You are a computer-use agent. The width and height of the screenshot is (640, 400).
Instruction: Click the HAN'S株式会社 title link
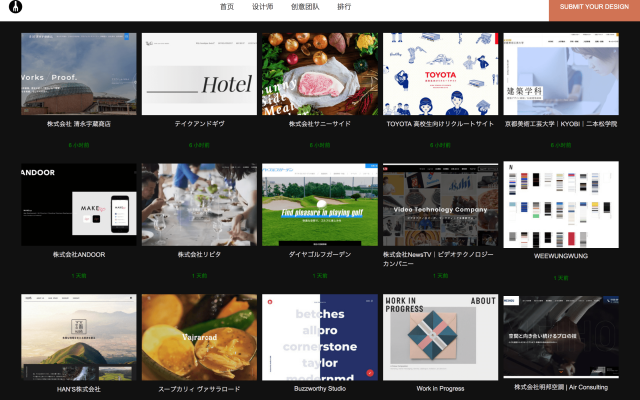point(79,389)
